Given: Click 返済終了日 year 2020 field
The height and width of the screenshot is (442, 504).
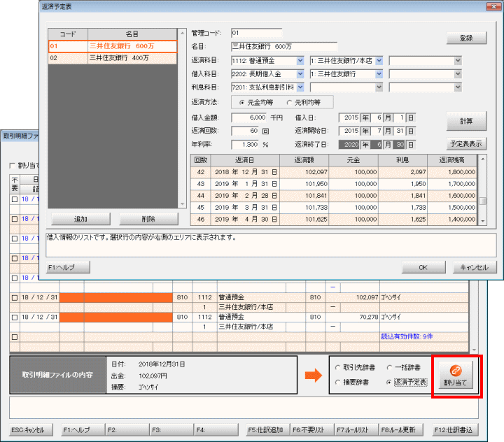Looking at the screenshot, I should coord(349,145).
